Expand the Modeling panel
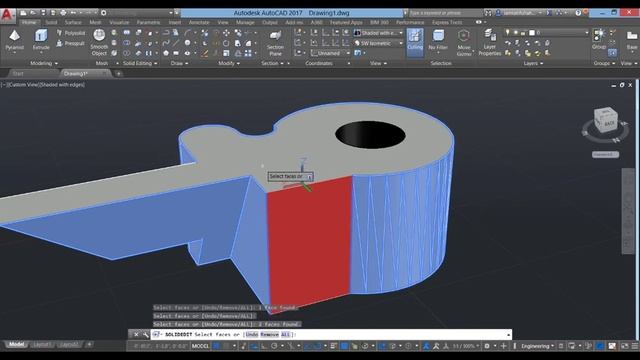The image size is (640, 360). [44, 63]
